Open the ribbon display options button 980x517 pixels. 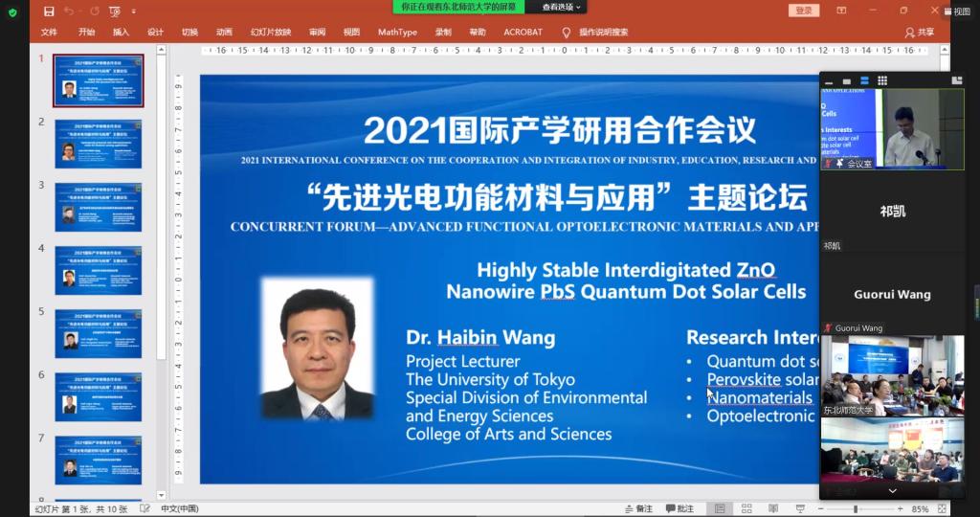pyautogui.click(x=841, y=11)
